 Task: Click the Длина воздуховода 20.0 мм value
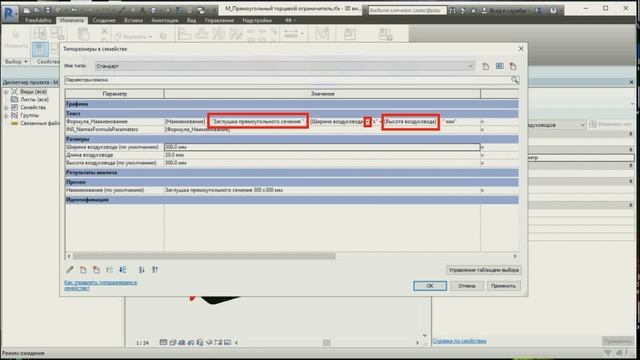coord(322,155)
